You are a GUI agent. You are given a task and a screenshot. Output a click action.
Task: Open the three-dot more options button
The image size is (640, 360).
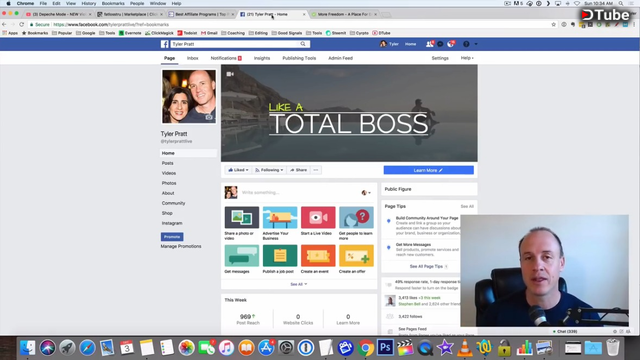point(316,170)
